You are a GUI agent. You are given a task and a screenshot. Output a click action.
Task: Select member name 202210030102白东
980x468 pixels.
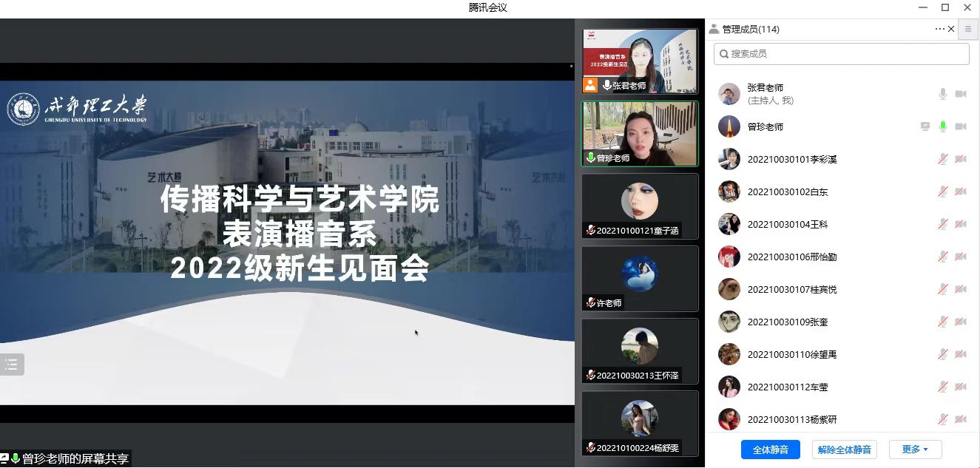[788, 192]
